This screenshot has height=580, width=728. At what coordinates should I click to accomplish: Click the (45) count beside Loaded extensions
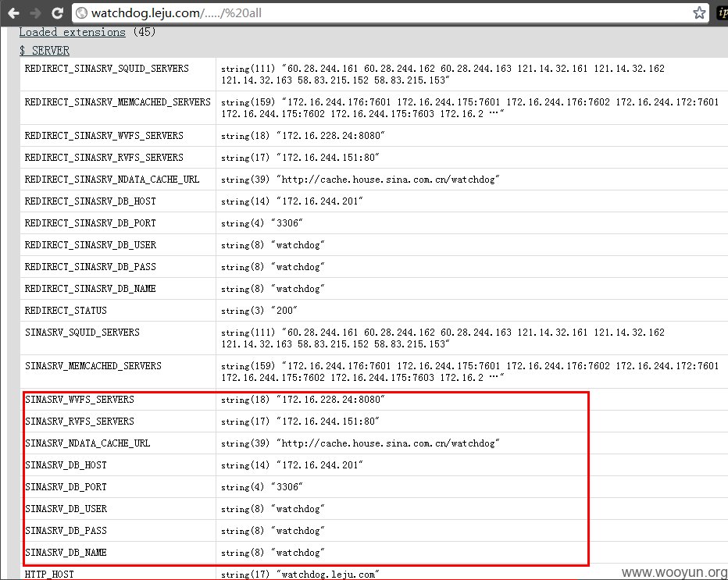click(145, 32)
